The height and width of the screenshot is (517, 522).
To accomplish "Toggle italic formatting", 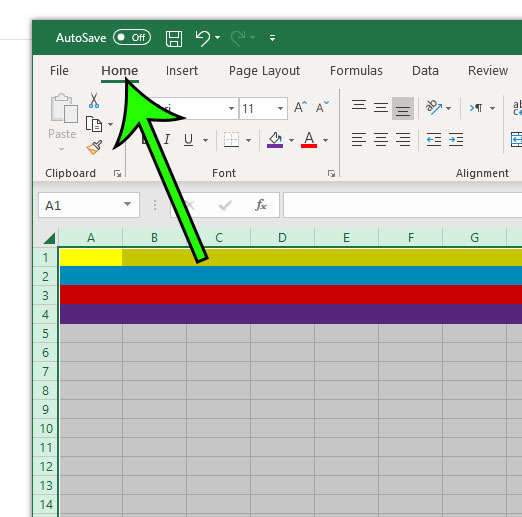I will pyautogui.click(x=167, y=139).
